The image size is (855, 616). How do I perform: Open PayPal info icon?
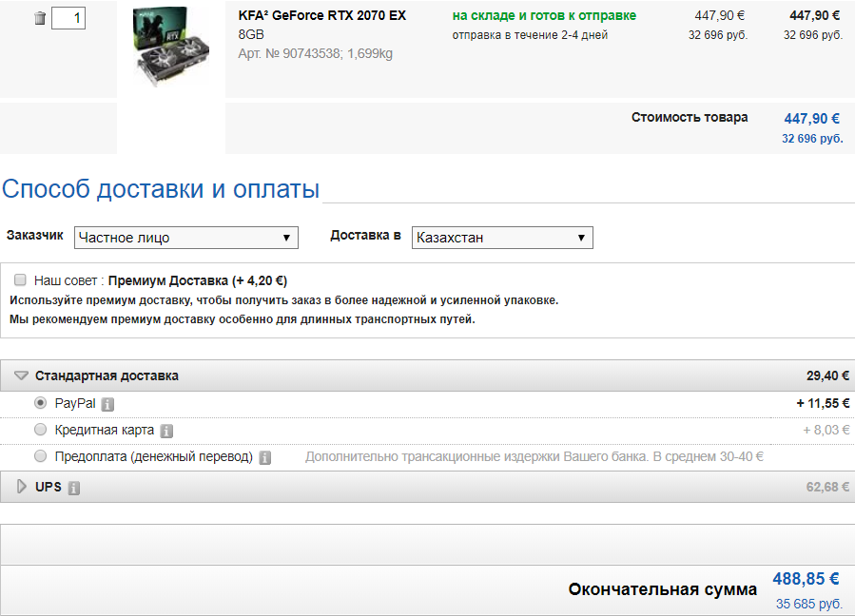[x=108, y=405]
